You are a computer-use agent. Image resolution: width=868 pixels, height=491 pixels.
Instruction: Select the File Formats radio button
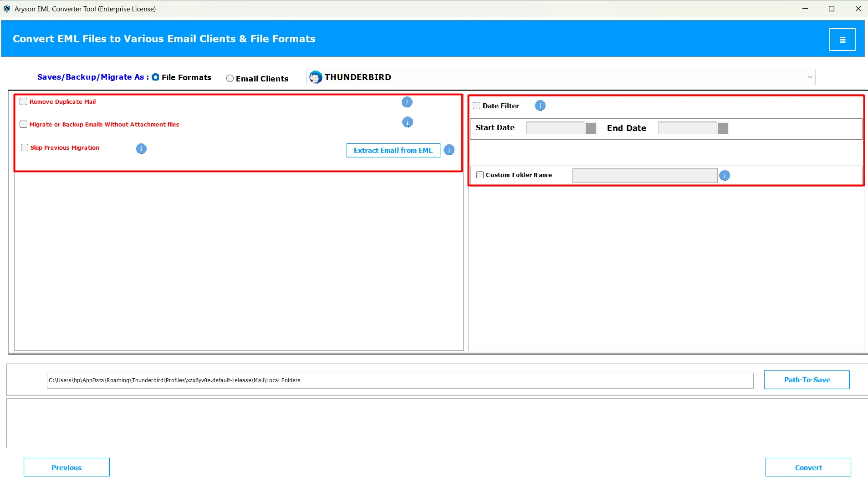pos(155,77)
